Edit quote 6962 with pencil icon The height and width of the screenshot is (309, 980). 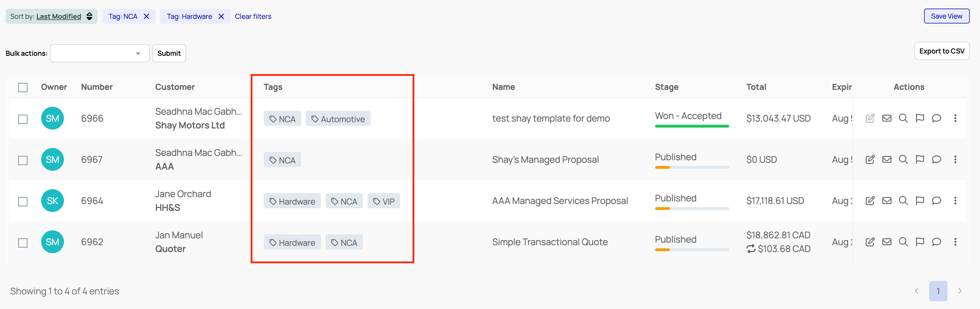[870, 241]
